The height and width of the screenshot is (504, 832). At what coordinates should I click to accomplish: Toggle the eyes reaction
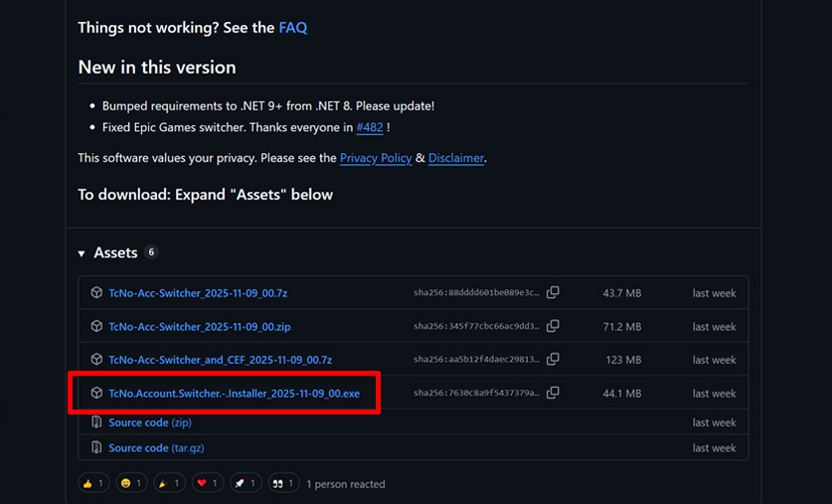tap(284, 483)
